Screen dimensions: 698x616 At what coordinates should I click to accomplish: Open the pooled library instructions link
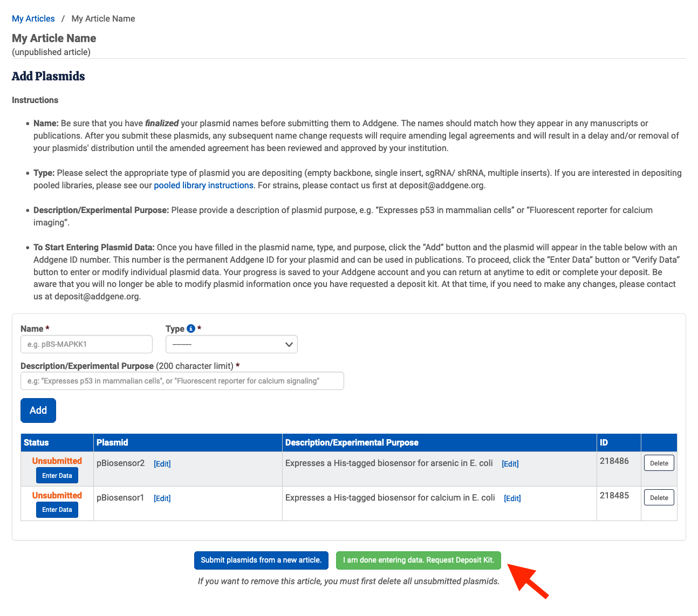[x=203, y=185]
